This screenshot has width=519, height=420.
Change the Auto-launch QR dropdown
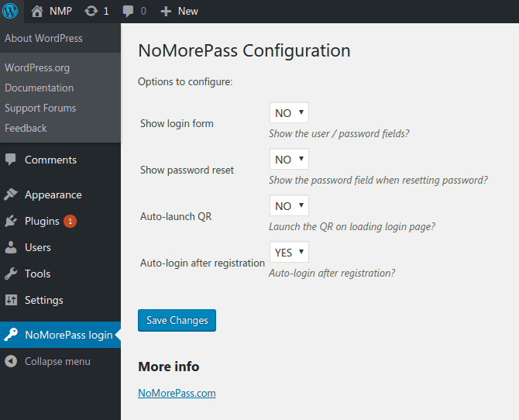(289, 205)
